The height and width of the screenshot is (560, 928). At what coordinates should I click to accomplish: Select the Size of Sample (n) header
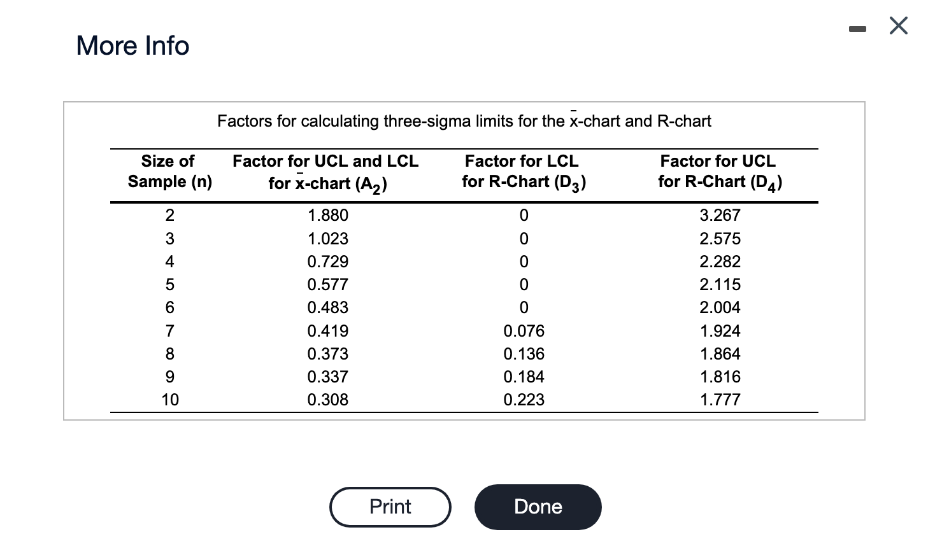169,171
